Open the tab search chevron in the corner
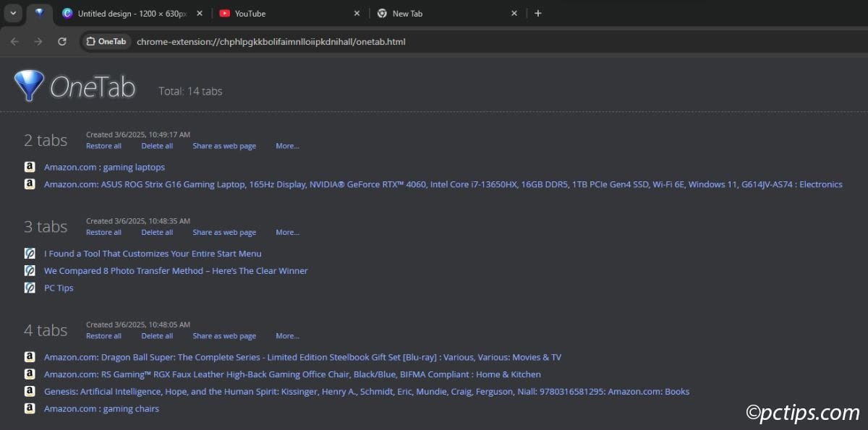The image size is (868, 430). [12, 13]
